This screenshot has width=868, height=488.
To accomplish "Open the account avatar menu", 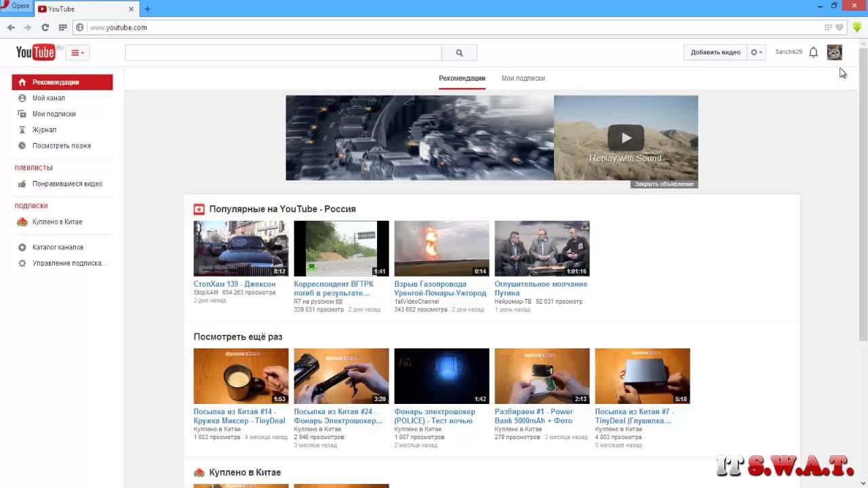I will tap(834, 52).
